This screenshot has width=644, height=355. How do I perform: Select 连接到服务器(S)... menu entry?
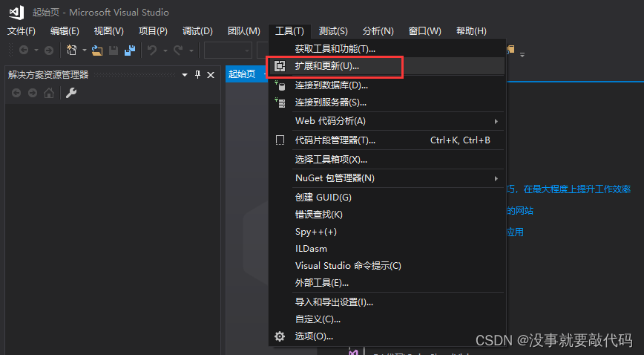pos(387,102)
